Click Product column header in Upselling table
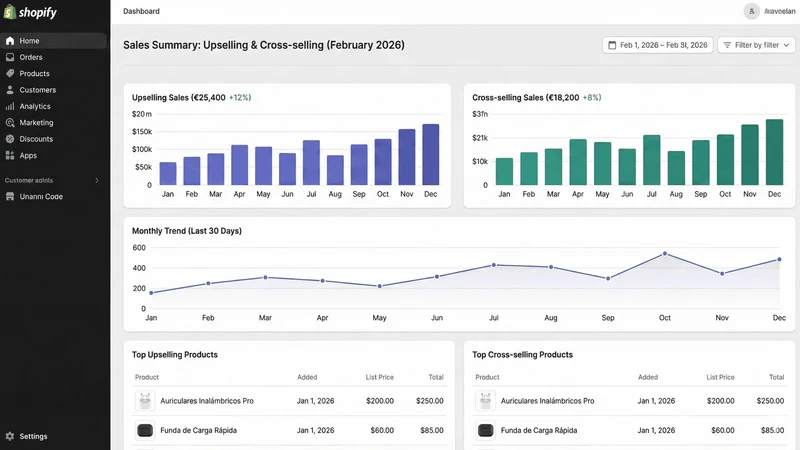800x450 pixels. [x=147, y=377]
